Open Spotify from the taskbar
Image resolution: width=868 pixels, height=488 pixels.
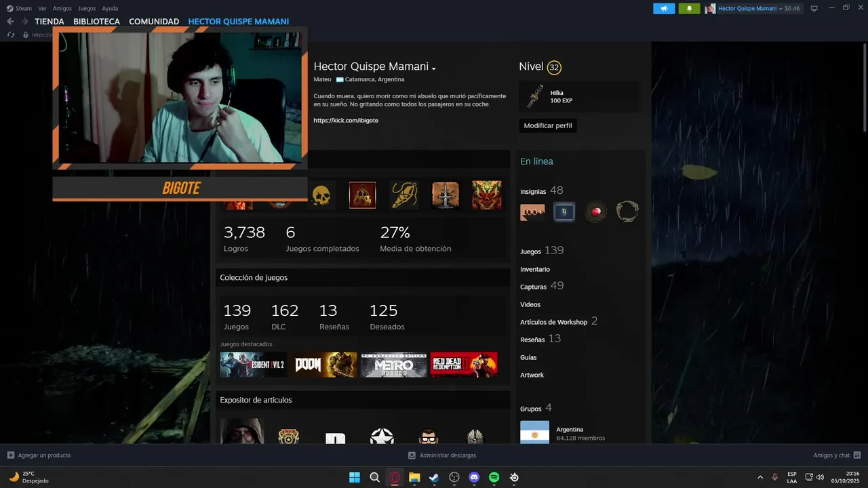click(x=494, y=477)
